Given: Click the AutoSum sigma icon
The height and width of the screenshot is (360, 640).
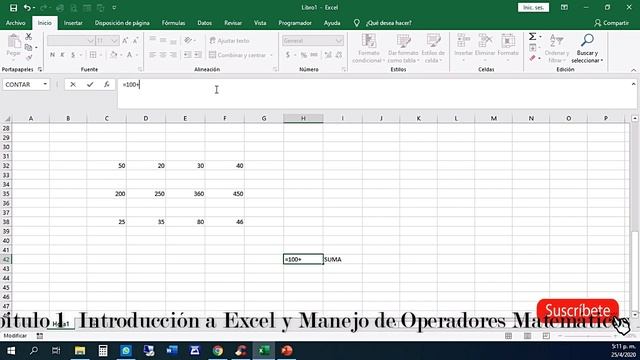Looking at the screenshot, I should [x=532, y=37].
